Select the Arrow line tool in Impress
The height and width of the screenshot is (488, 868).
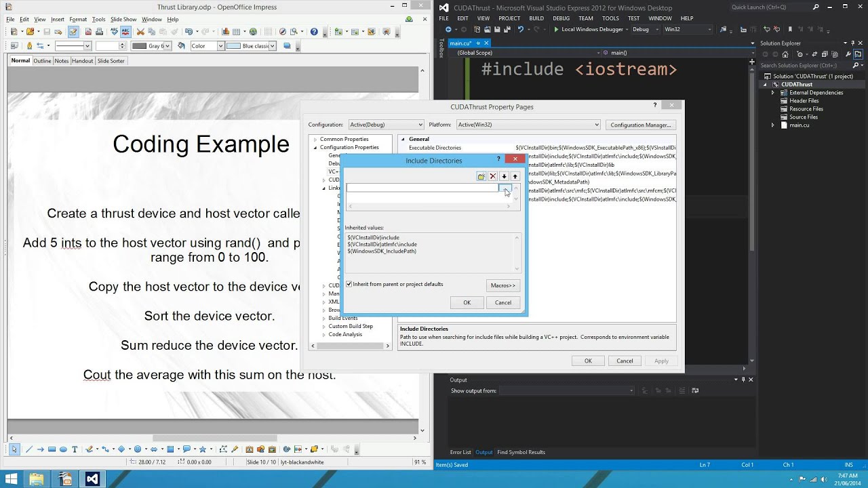click(x=40, y=449)
